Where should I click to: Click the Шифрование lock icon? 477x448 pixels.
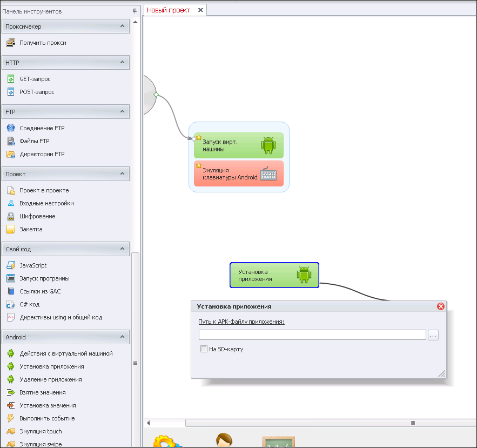click(11, 216)
